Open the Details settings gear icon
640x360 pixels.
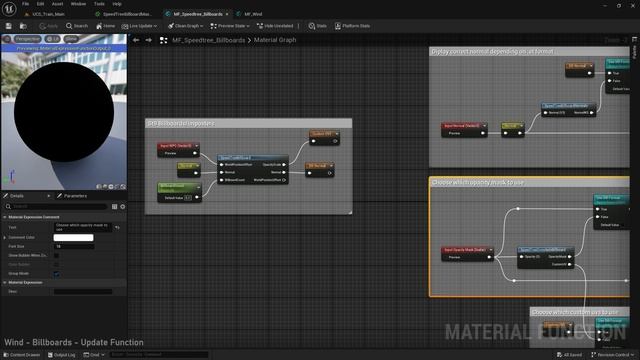pos(122,207)
